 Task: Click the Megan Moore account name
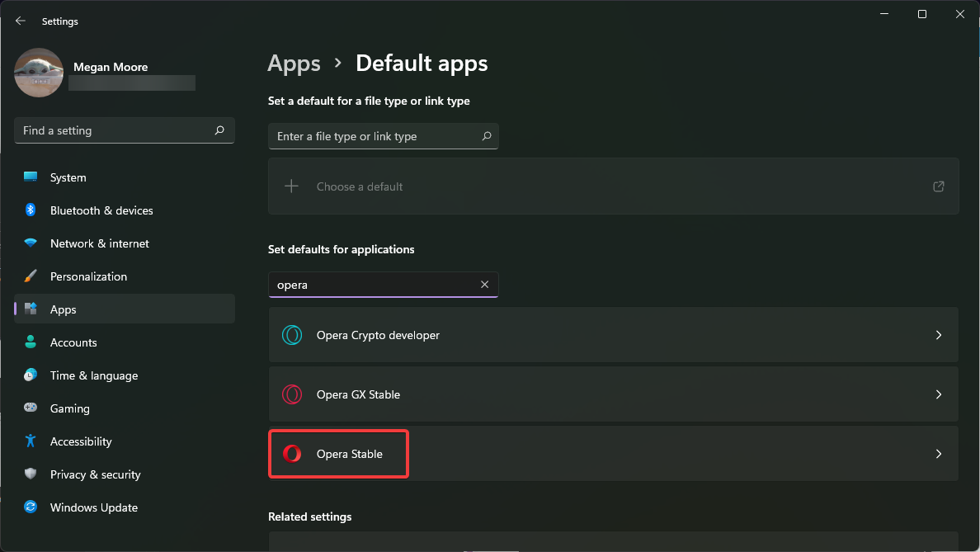pos(111,67)
